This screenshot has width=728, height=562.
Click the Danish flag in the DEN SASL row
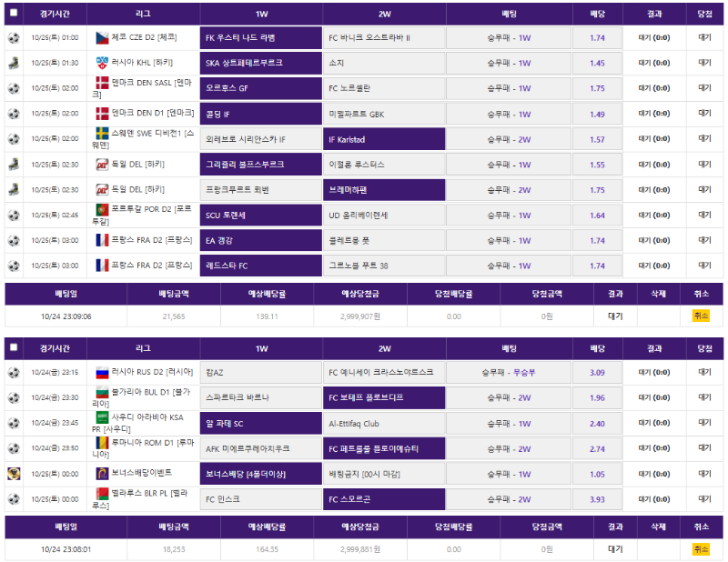(102, 88)
